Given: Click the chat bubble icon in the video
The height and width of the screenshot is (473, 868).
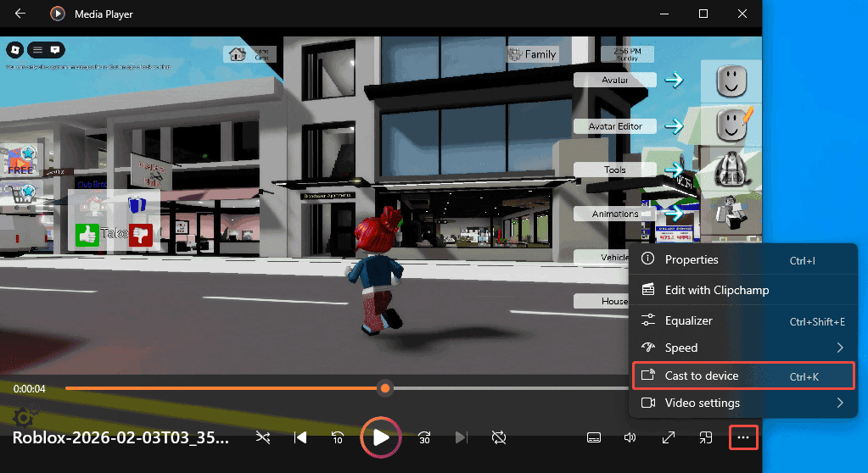Looking at the screenshot, I should click(x=55, y=50).
